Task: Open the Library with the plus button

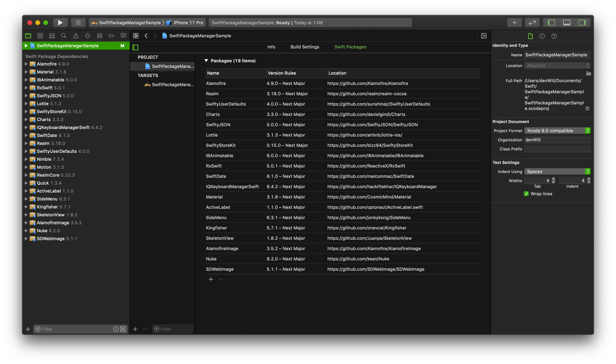Action: 514,23
